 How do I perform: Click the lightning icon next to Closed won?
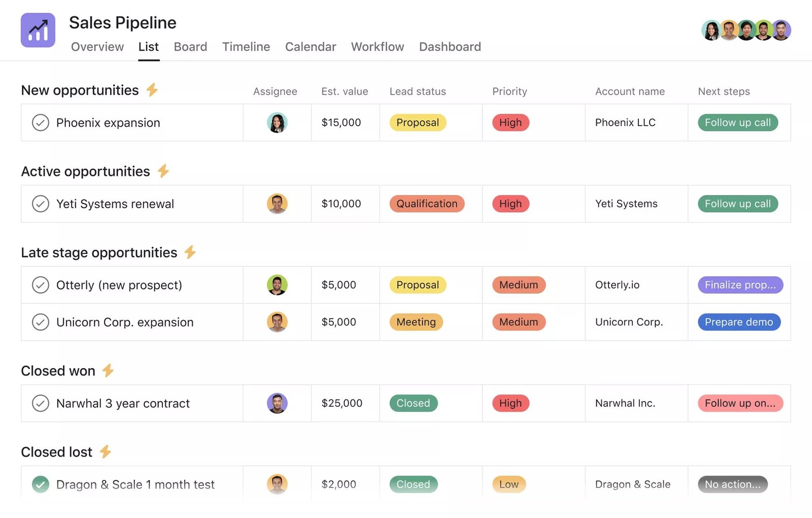tap(107, 370)
